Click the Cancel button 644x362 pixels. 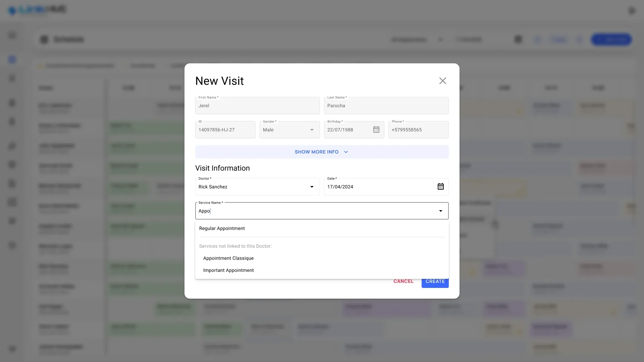click(404, 281)
